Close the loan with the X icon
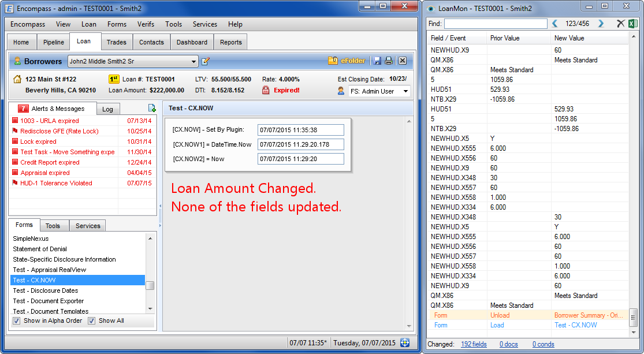Viewport: 644px width, 354px height. [403, 61]
